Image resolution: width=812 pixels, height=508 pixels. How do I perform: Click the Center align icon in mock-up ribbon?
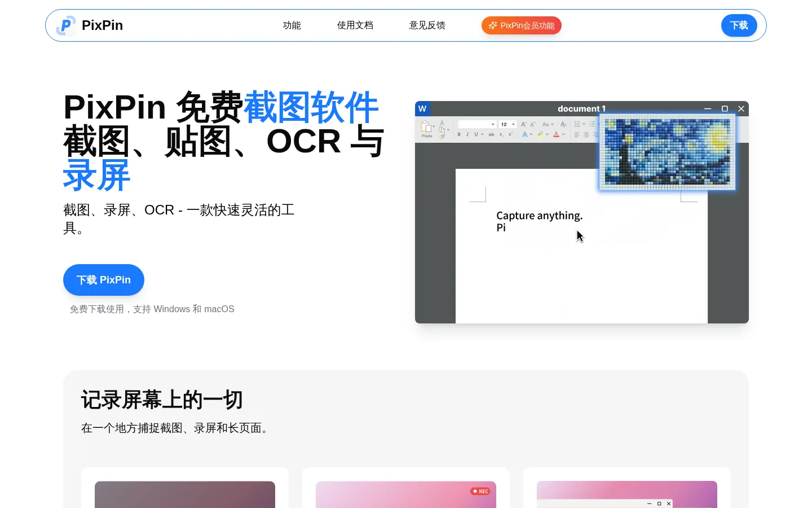tap(586, 135)
